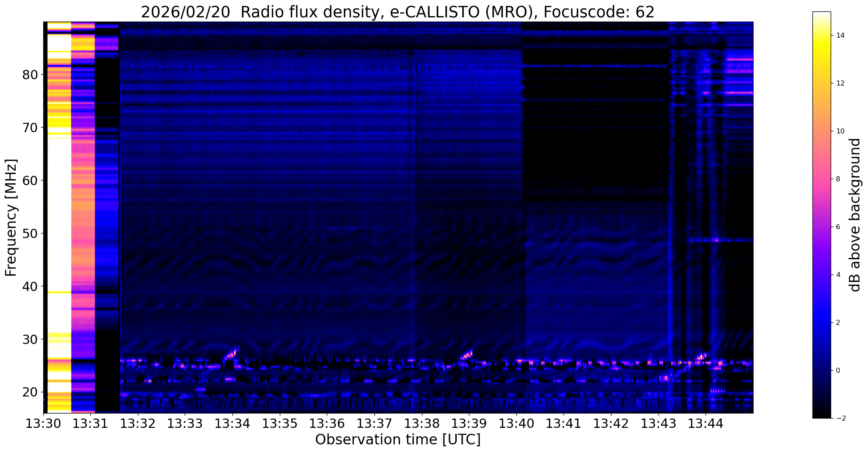Click the 13:36 time tick label
The width and height of the screenshot is (868, 452).
(x=327, y=423)
